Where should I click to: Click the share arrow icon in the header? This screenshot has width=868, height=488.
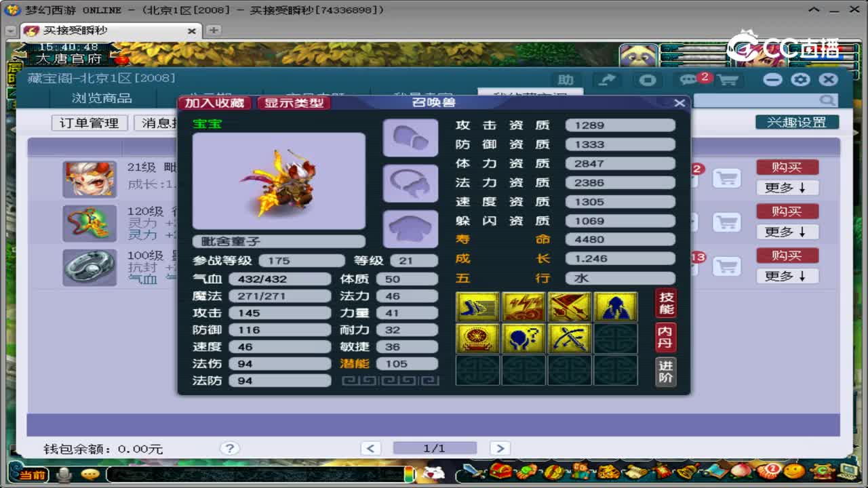tap(607, 80)
